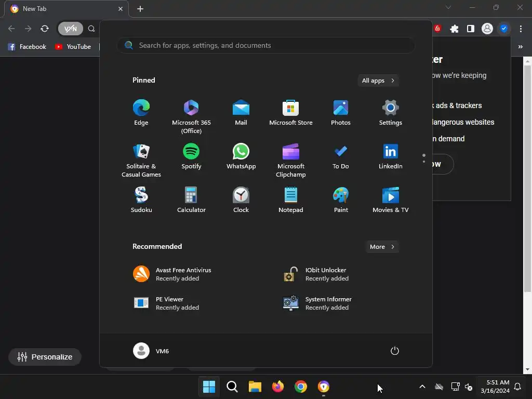Launch Microsoft 365 (Office)
This screenshot has width=532, height=399.
coord(191,117)
